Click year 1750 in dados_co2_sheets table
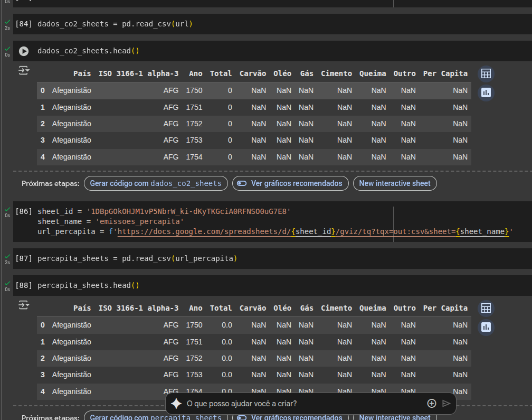Viewport: 532px width, 420px height. (194, 90)
